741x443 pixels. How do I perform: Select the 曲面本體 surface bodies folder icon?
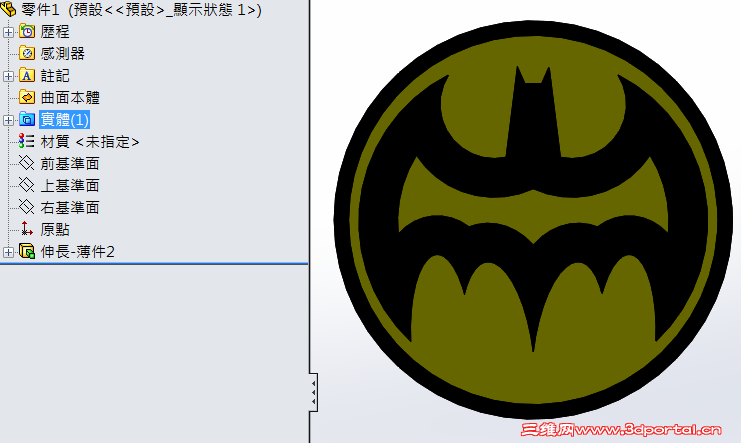[27, 97]
